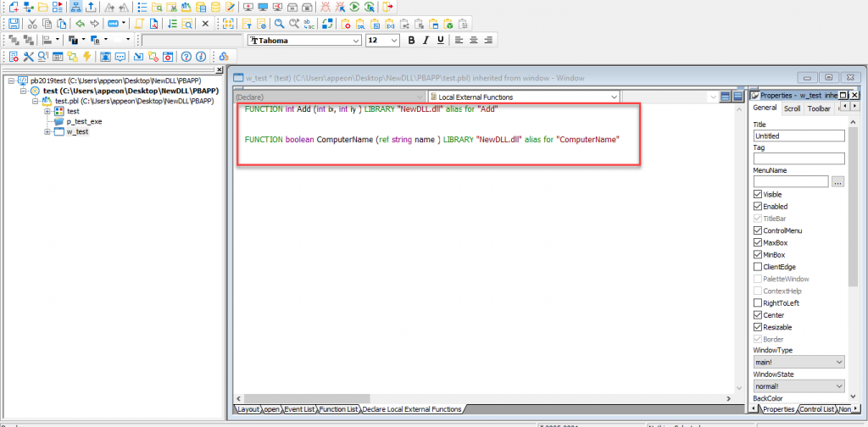
Task: Enable the ClientEdge checkbox
Action: 758,267
